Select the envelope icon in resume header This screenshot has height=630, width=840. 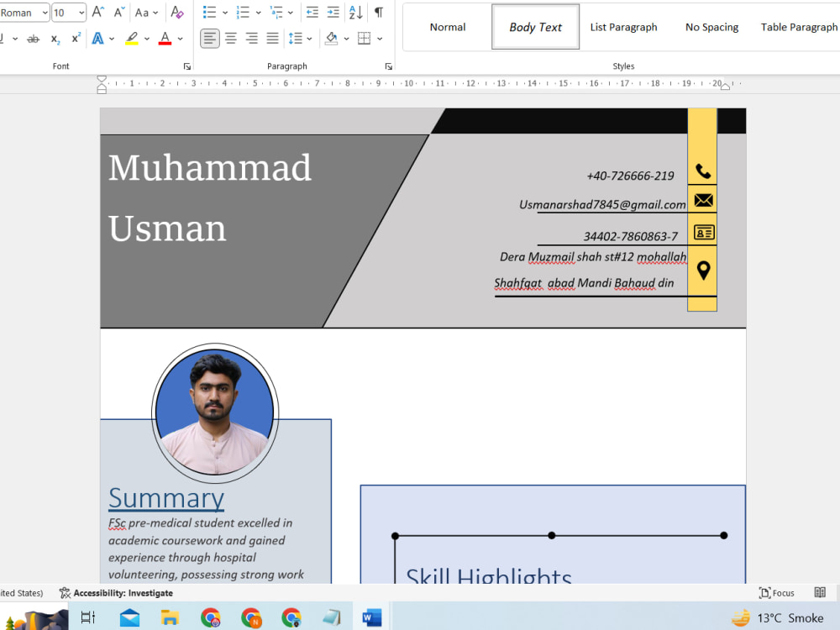(x=703, y=201)
